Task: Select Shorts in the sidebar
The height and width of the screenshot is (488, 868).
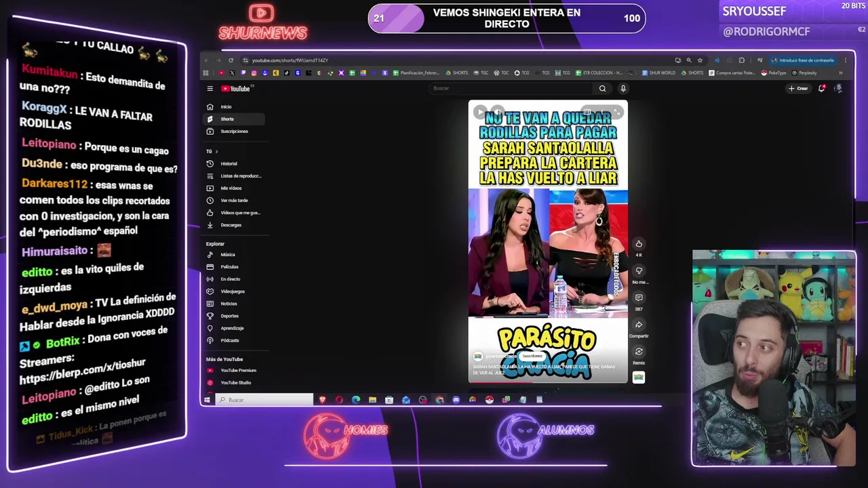Action: pyautogui.click(x=235, y=119)
